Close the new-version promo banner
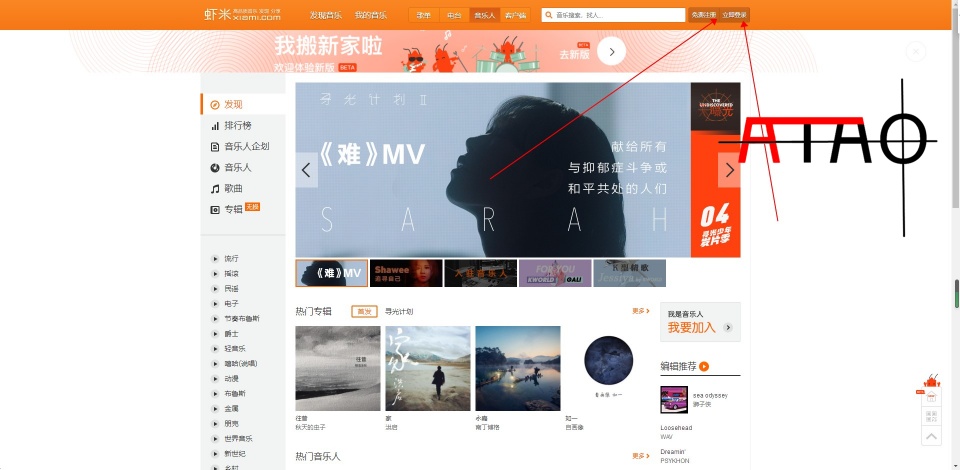This screenshot has height=470, width=960. 916,52
